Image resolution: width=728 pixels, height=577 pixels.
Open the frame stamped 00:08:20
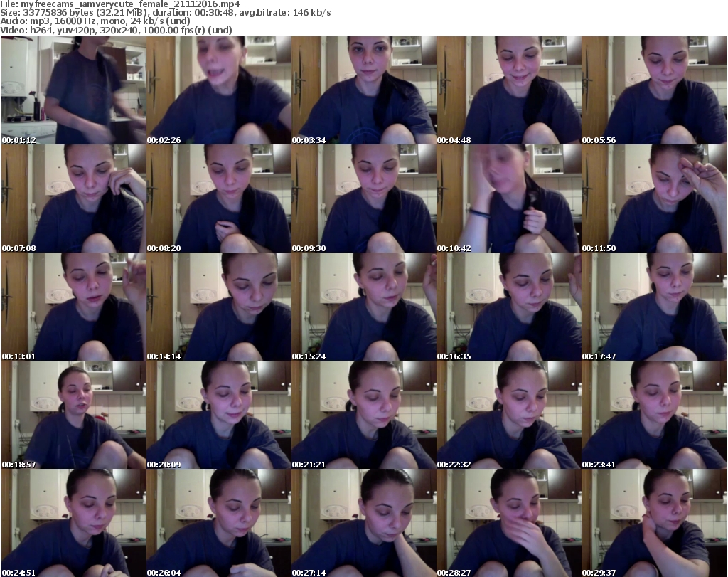click(219, 198)
